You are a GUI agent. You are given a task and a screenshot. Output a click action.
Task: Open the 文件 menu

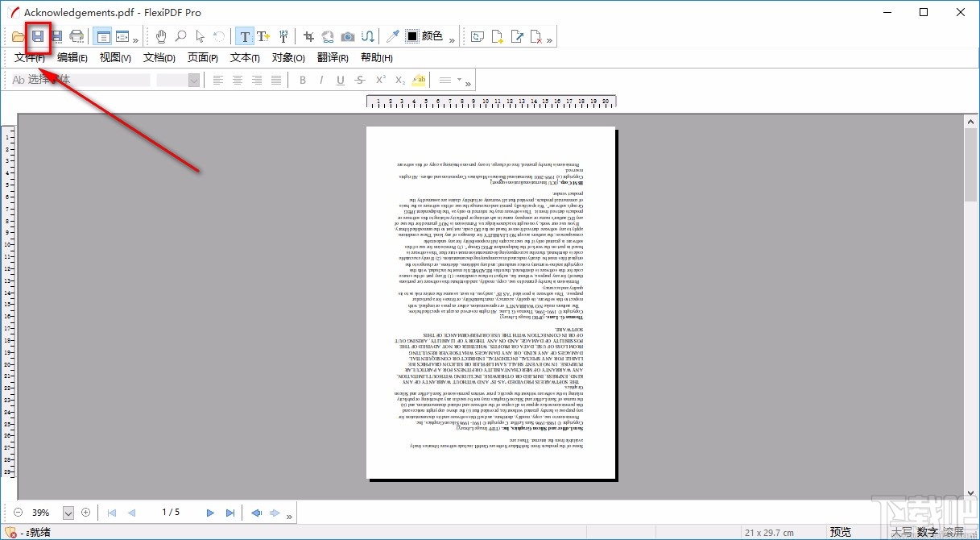tap(30, 57)
